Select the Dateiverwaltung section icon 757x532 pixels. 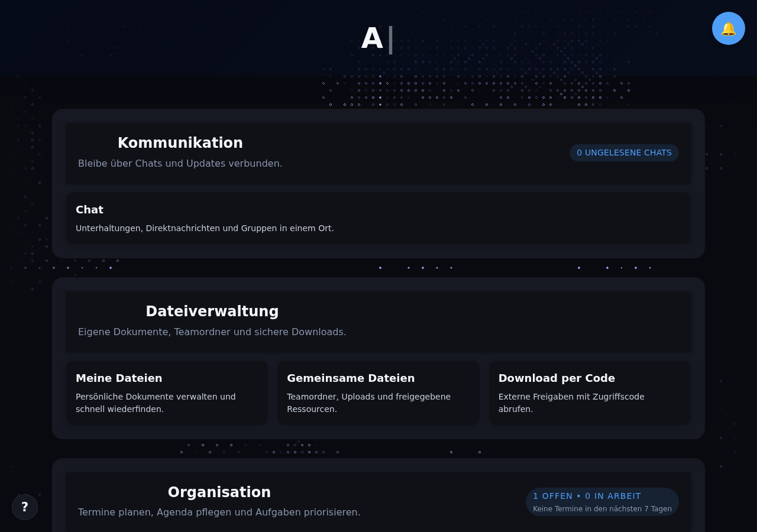pos(126,312)
